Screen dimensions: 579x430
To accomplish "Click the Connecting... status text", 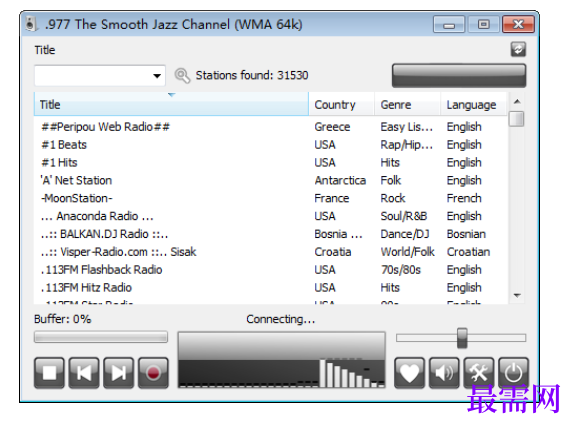I will pyautogui.click(x=281, y=319).
